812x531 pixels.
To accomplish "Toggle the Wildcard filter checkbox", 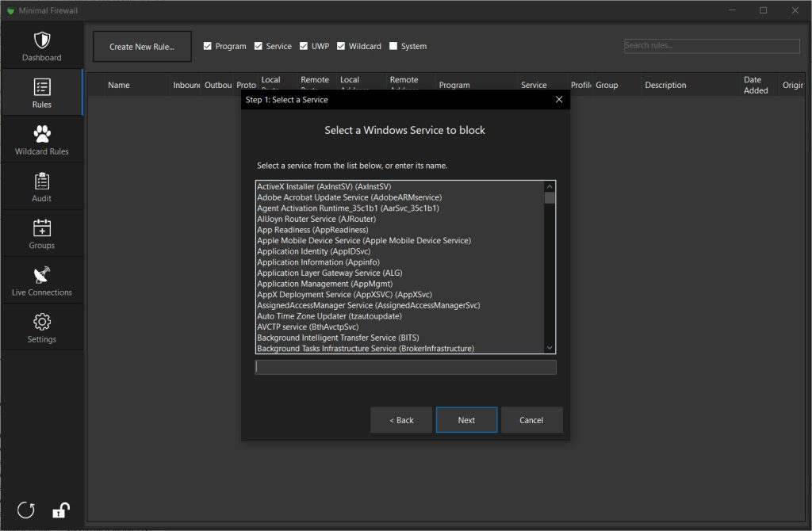I will coord(341,46).
